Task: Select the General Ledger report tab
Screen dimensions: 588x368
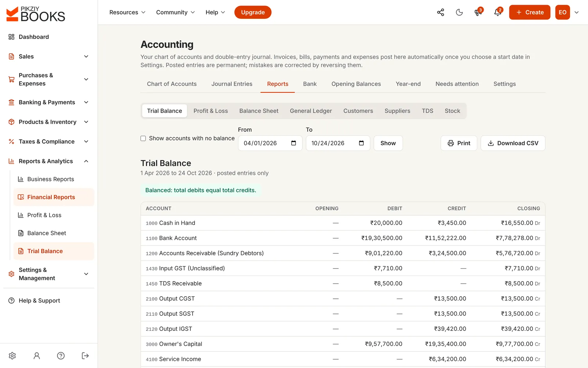Action: tap(311, 111)
